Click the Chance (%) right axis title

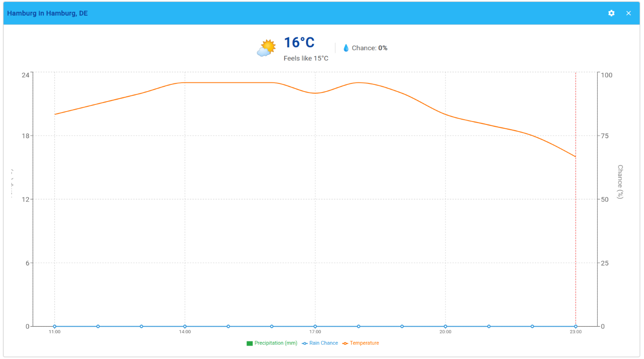click(620, 182)
